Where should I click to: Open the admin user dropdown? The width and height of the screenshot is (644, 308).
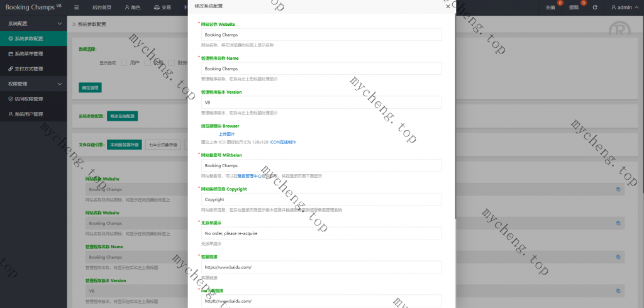pyautogui.click(x=622, y=8)
